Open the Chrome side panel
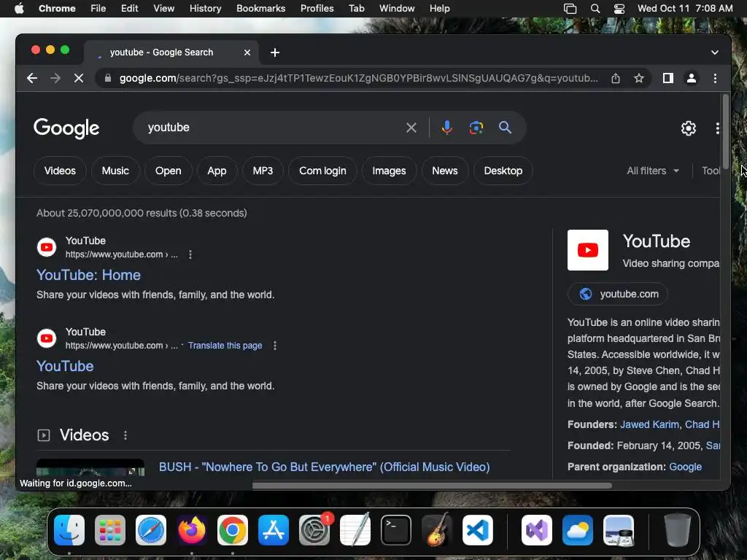 point(668,78)
